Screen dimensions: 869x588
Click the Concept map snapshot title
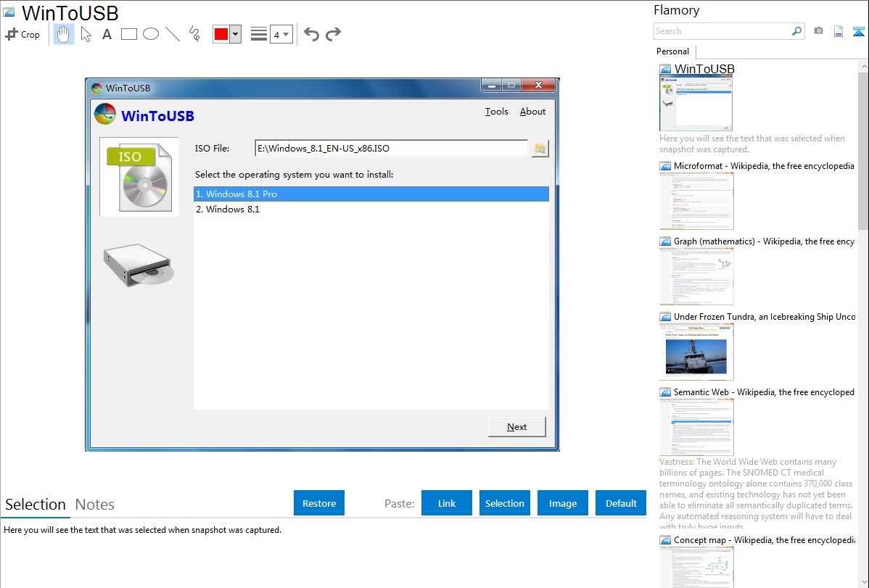[x=765, y=540]
